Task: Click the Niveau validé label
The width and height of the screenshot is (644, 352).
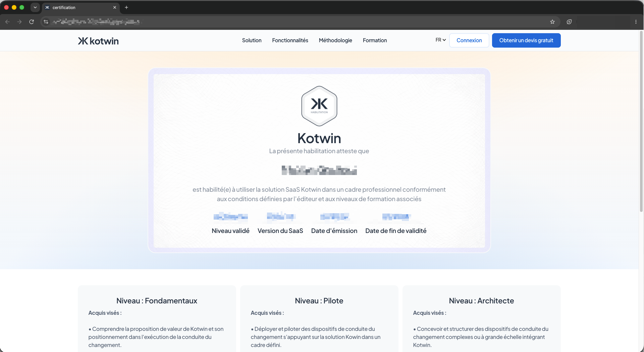Action: pos(231,231)
